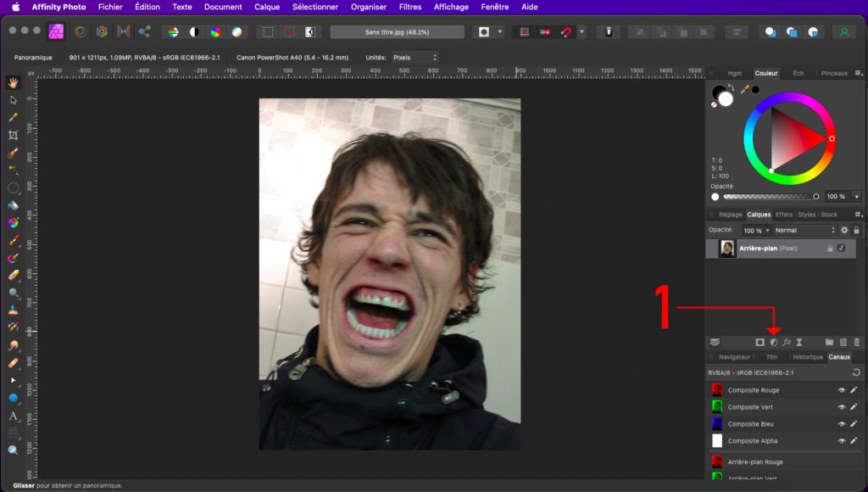Image resolution: width=868 pixels, height=492 pixels.
Task: Click the Select All marquee toolbar icon
Action: pyautogui.click(x=268, y=32)
